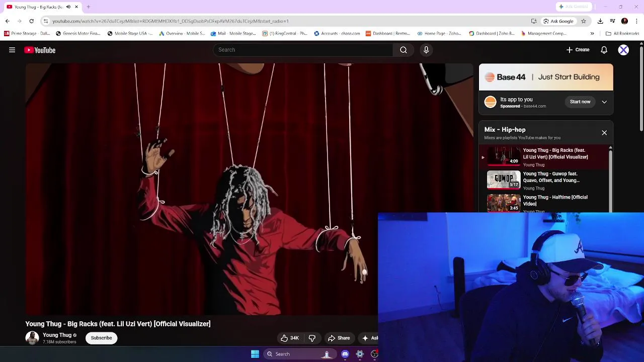Go to the YouTube home logo
The height and width of the screenshot is (362, 644).
click(x=40, y=50)
